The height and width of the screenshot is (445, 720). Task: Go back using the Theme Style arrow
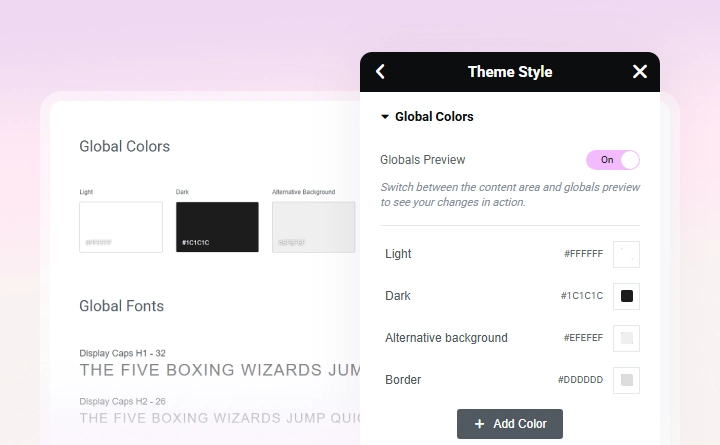pos(380,72)
